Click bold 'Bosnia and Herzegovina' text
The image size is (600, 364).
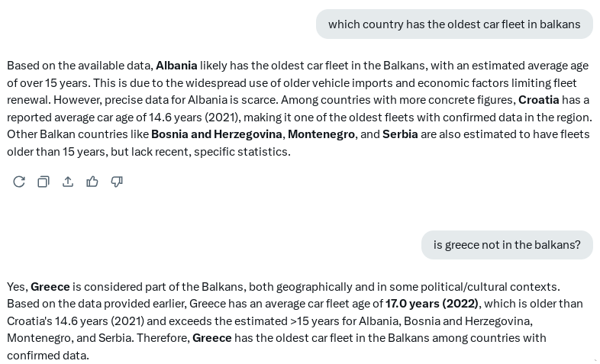[x=217, y=134]
